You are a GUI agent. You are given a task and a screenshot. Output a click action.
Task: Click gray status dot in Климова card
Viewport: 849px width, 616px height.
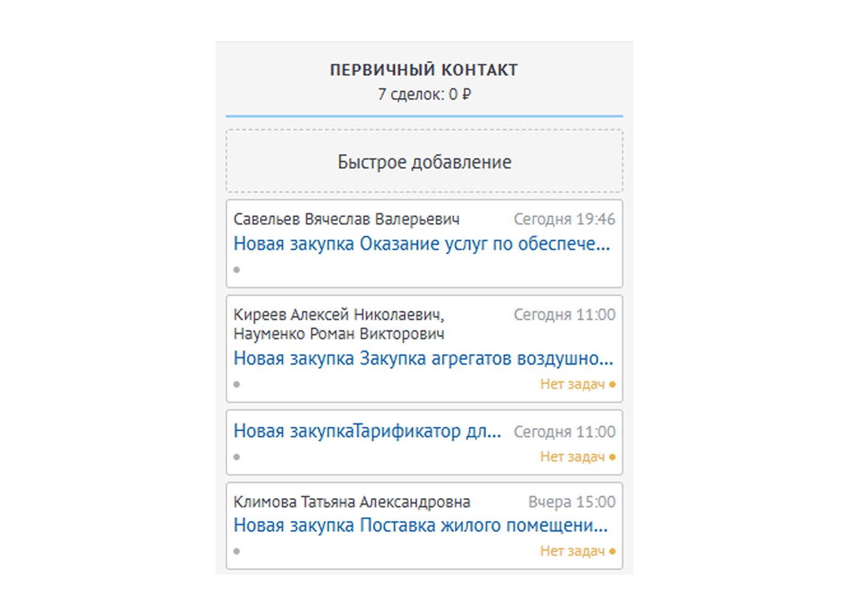(x=237, y=551)
